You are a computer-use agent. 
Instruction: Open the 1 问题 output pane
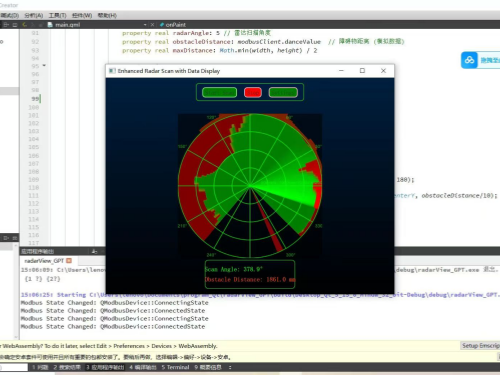click(x=40, y=367)
